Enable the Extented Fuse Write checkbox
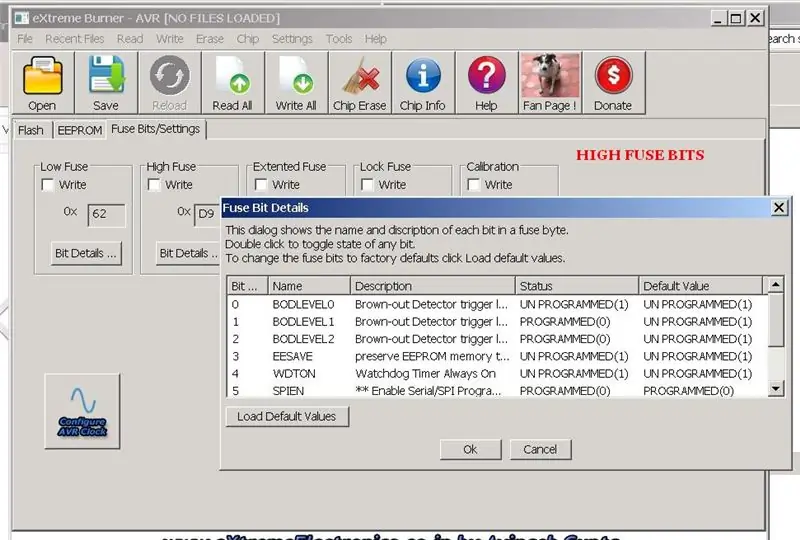This screenshot has height=540, width=800. click(x=261, y=184)
